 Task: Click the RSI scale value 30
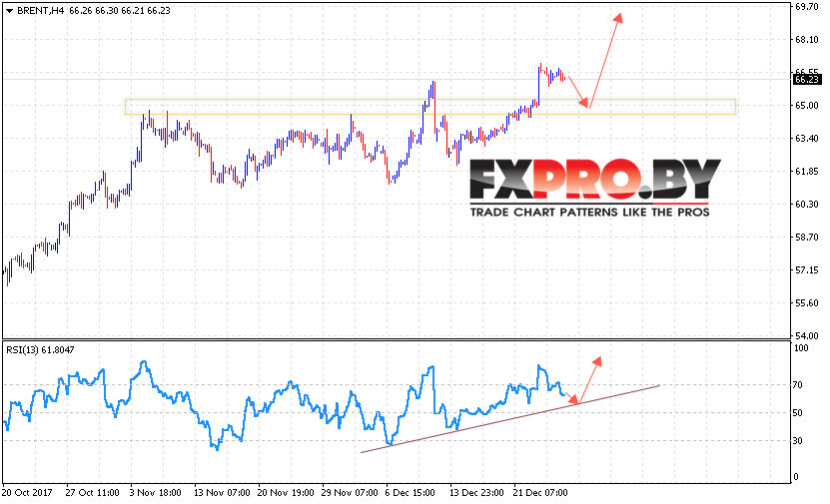click(798, 441)
